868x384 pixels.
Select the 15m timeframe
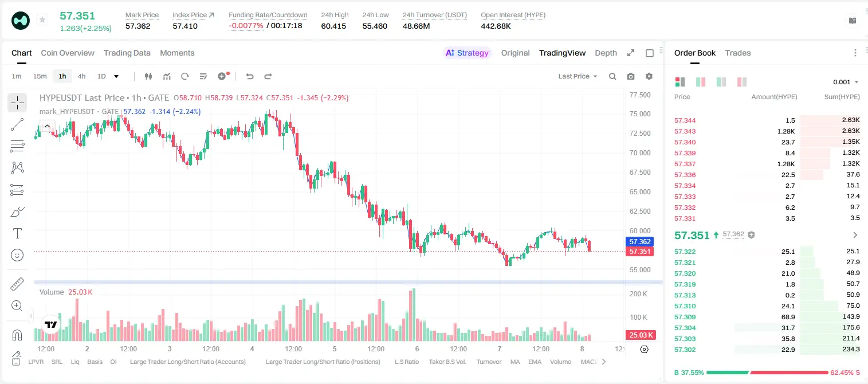pos(40,76)
